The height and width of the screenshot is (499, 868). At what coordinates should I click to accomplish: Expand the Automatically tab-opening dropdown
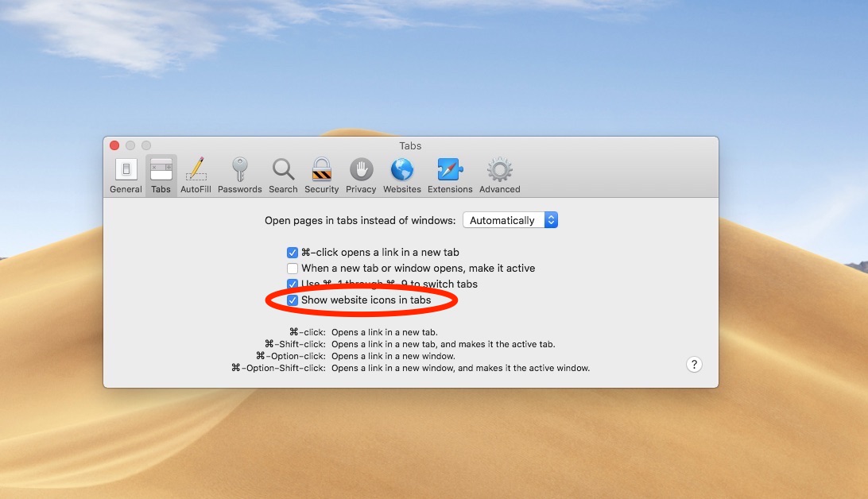(510, 220)
